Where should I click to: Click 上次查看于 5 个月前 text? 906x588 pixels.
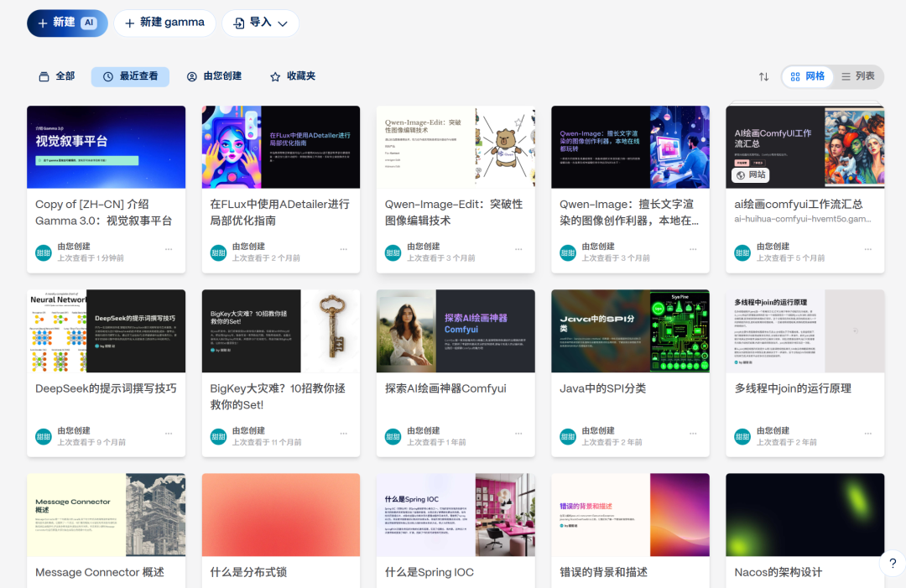click(x=791, y=258)
